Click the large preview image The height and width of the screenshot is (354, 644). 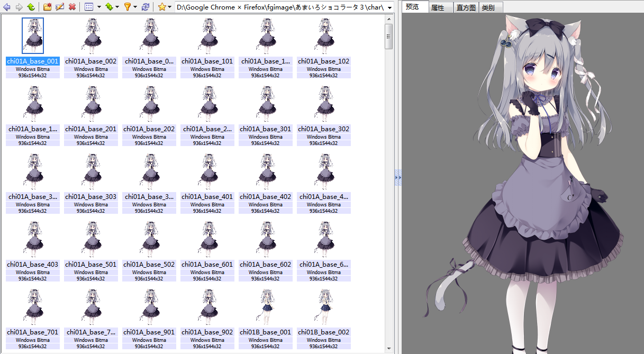point(523,184)
